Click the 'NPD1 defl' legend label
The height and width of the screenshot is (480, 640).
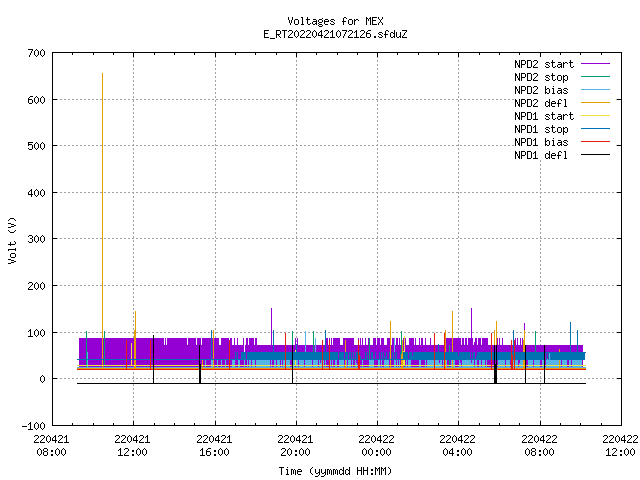(x=541, y=156)
